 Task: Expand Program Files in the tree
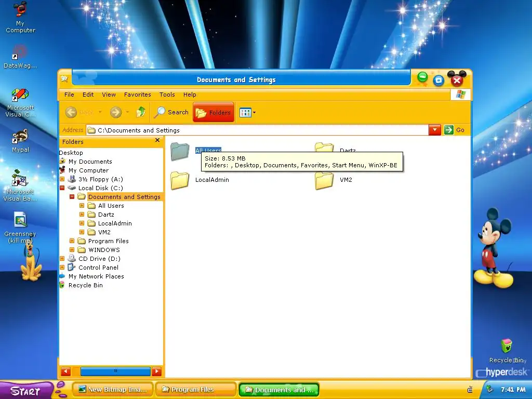(72, 241)
